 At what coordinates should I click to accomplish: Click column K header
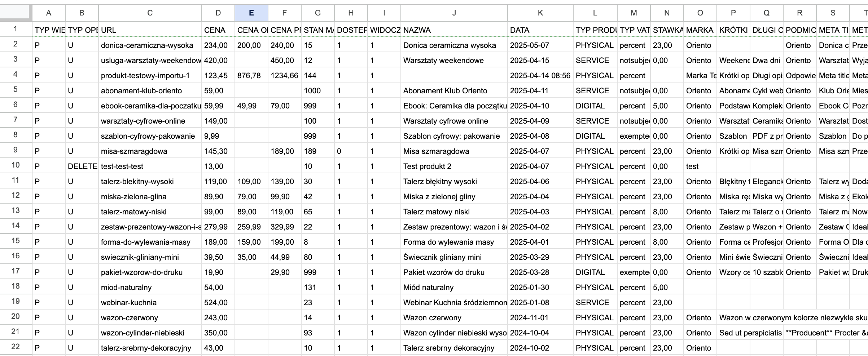coord(540,13)
